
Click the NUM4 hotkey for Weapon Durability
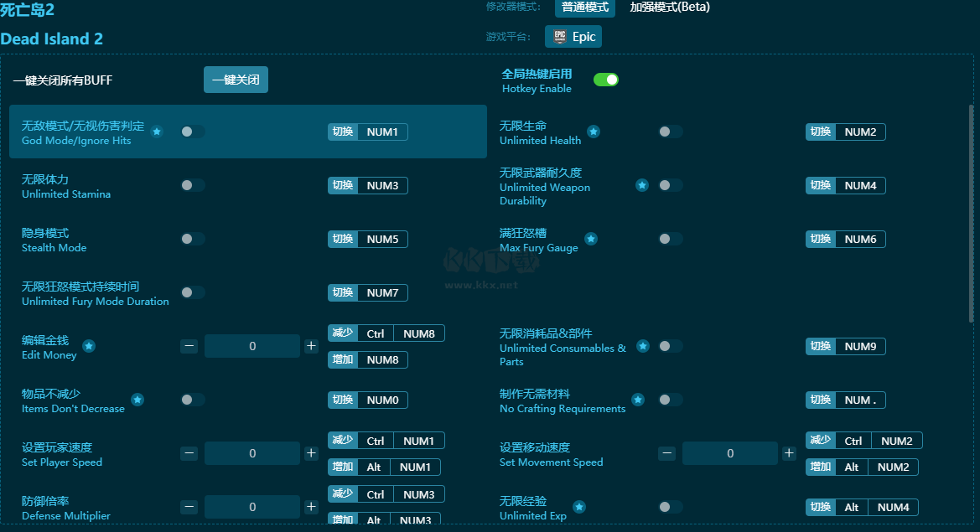[845, 185]
